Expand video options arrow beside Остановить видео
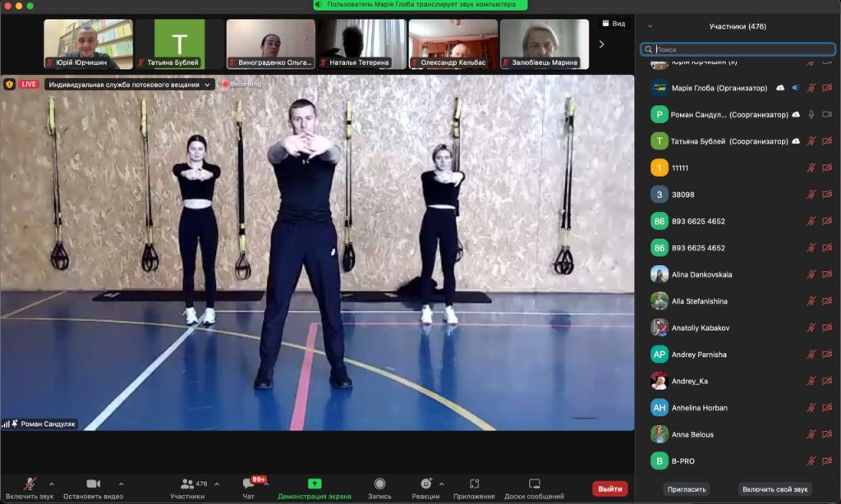This screenshot has width=841, height=504. pyautogui.click(x=122, y=483)
